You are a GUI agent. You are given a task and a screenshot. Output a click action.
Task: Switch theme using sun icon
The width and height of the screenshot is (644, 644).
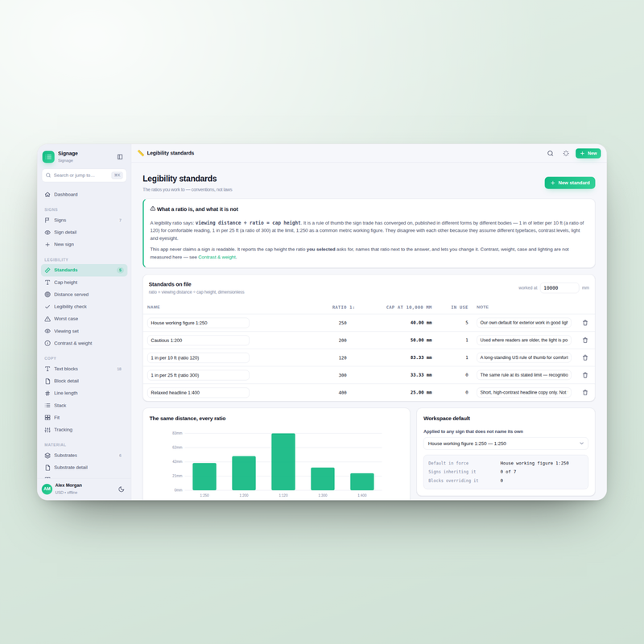coord(566,153)
